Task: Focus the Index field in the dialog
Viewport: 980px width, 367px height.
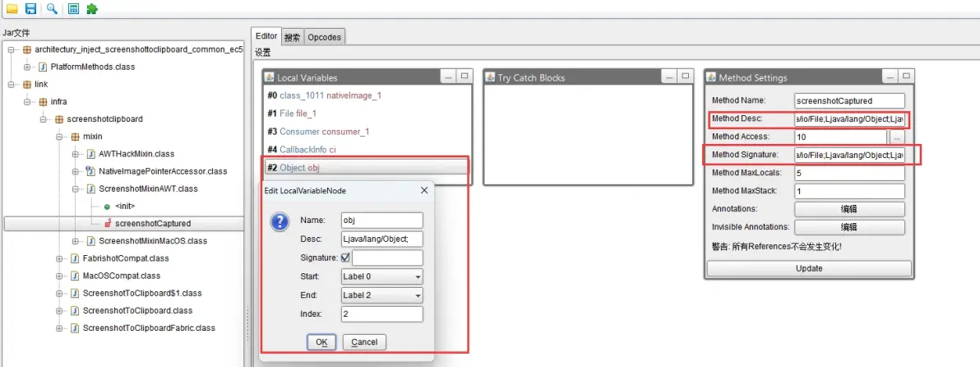Action: pos(381,314)
